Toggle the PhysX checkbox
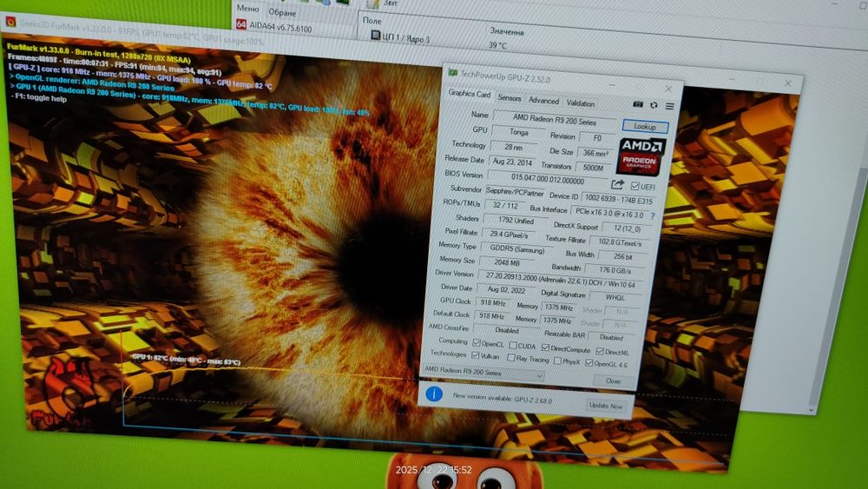This screenshot has height=489, width=868. tap(557, 360)
